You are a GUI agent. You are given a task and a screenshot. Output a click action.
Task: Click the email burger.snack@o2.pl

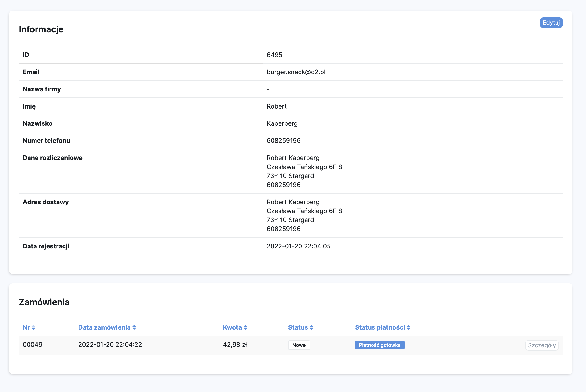[296, 72]
